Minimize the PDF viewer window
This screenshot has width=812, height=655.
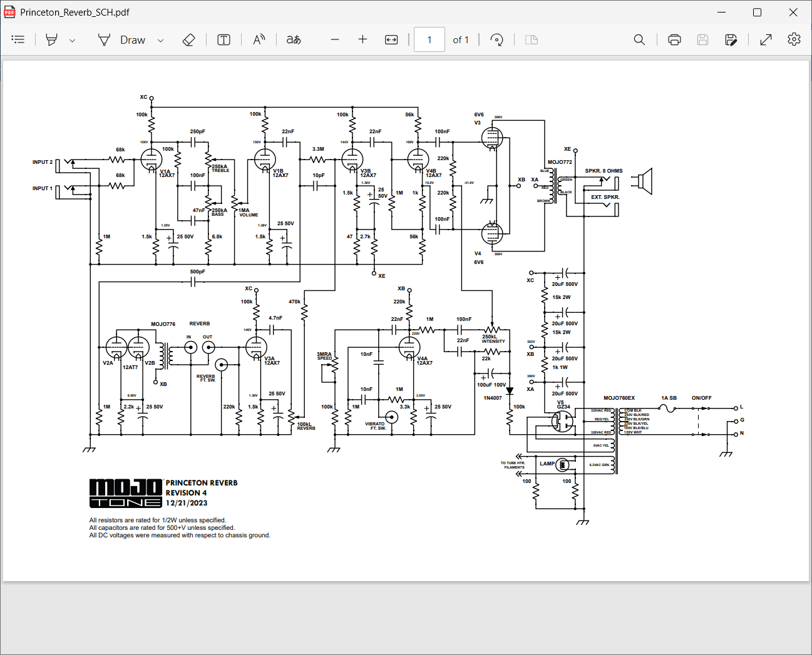721,12
